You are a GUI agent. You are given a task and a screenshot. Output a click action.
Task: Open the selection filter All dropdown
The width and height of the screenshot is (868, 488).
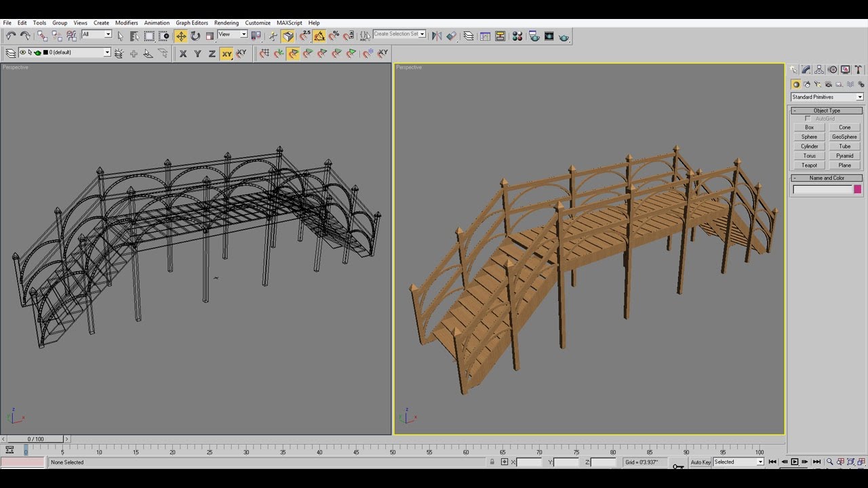pyautogui.click(x=96, y=35)
